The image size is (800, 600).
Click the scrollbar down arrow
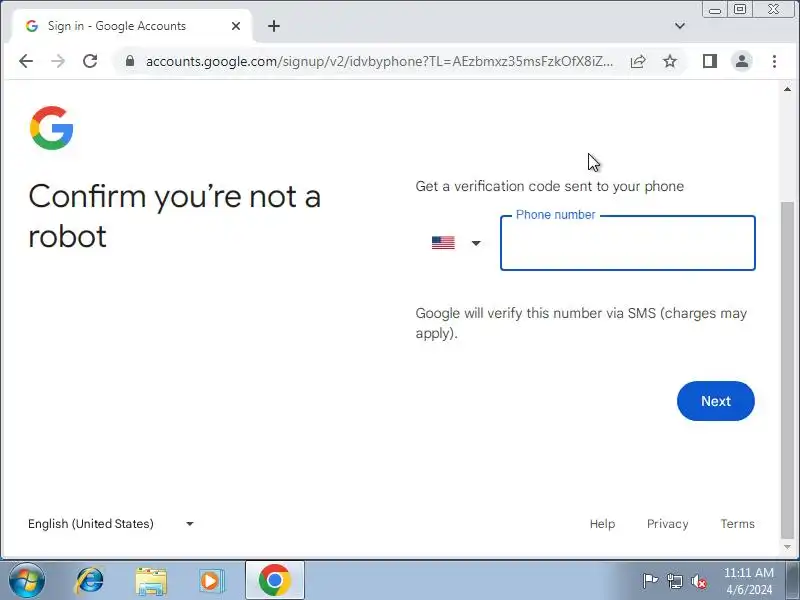coord(787,547)
